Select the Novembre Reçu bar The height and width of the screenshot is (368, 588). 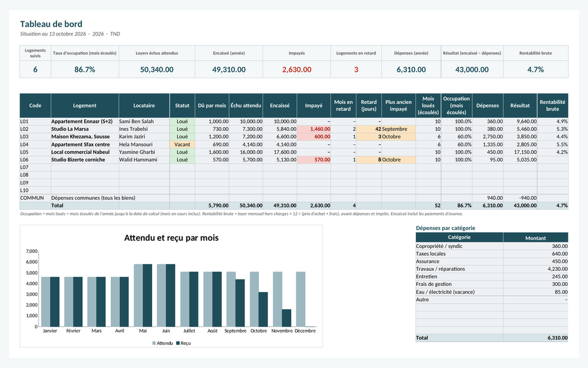pos(287,318)
